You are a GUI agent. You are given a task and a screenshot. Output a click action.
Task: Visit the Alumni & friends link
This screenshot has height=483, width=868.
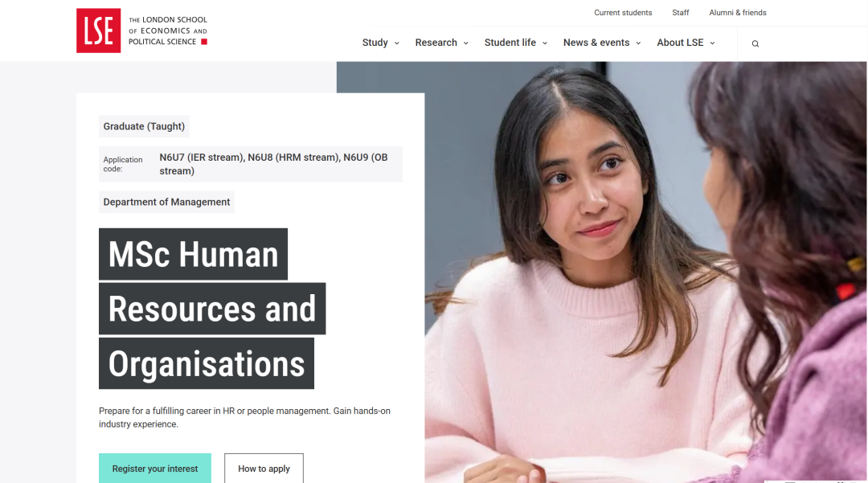click(737, 13)
